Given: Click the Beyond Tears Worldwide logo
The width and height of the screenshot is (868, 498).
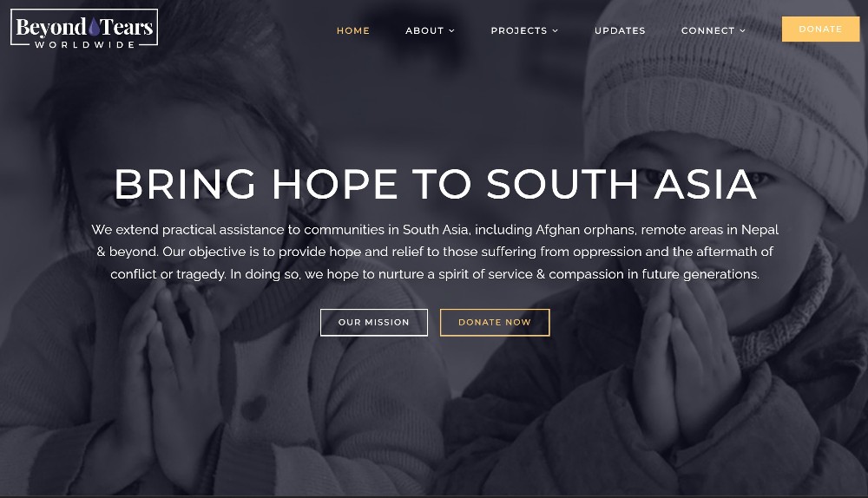Looking at the screenshot, I should (x=84, y=29).
